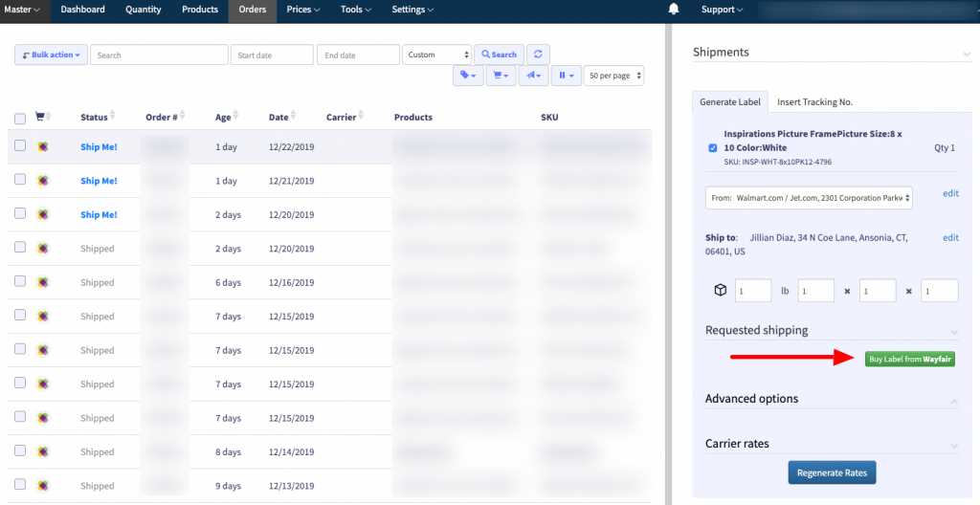Uncheck the Inspirations Picture Frame item checkbox

point(712,148)
